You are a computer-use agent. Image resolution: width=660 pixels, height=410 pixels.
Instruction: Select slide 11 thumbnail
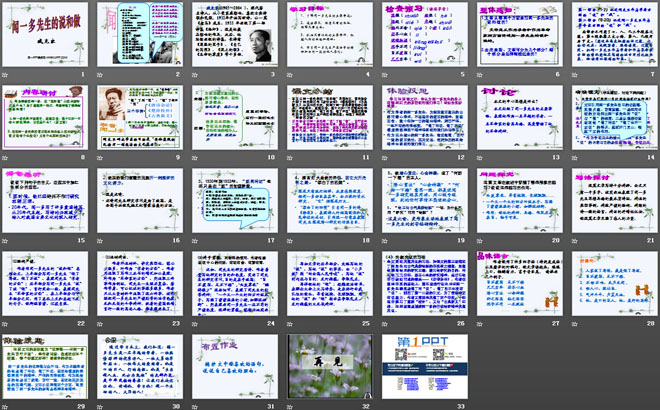(330, 117)
